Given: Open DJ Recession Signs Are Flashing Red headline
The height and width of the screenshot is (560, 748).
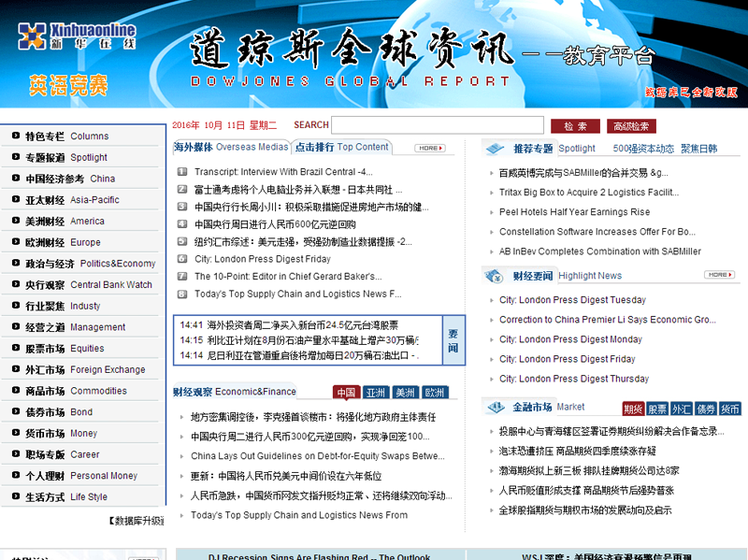Looking at the screenshot, I should [x=319, y=556].
